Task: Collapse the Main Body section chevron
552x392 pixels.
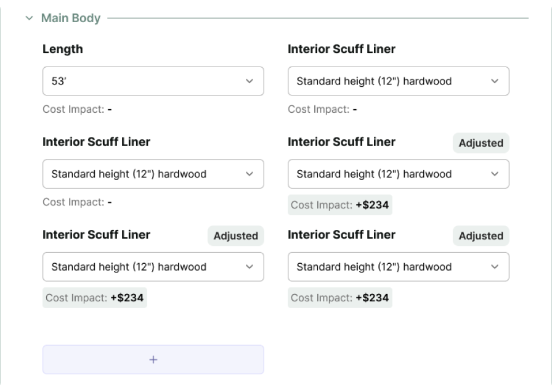Action: pos(29,18)
